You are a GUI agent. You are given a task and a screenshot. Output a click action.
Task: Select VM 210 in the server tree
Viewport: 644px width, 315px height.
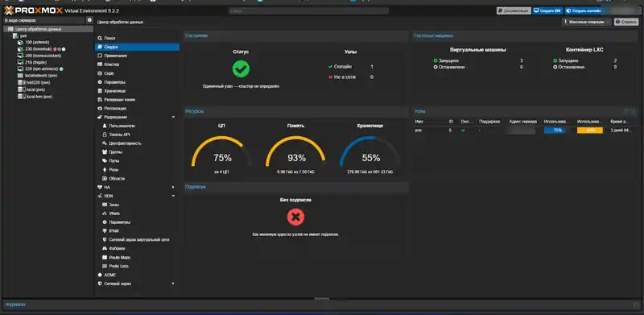[x=31, y=62]
